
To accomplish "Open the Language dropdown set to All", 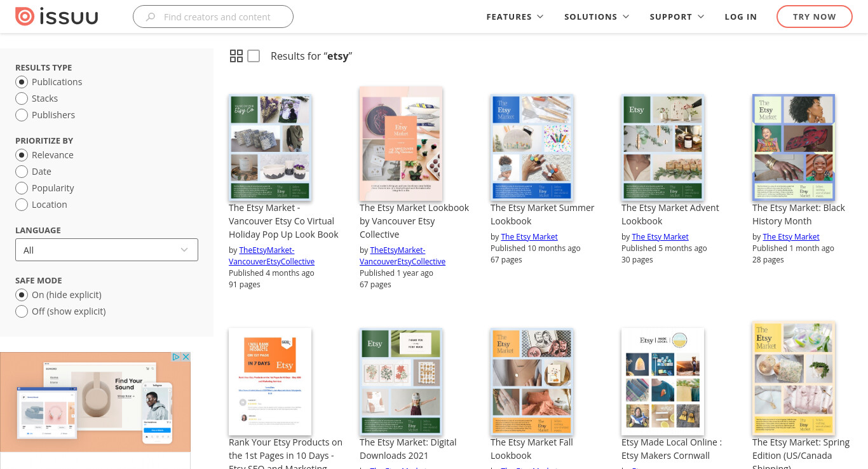I will click(107, 250).
